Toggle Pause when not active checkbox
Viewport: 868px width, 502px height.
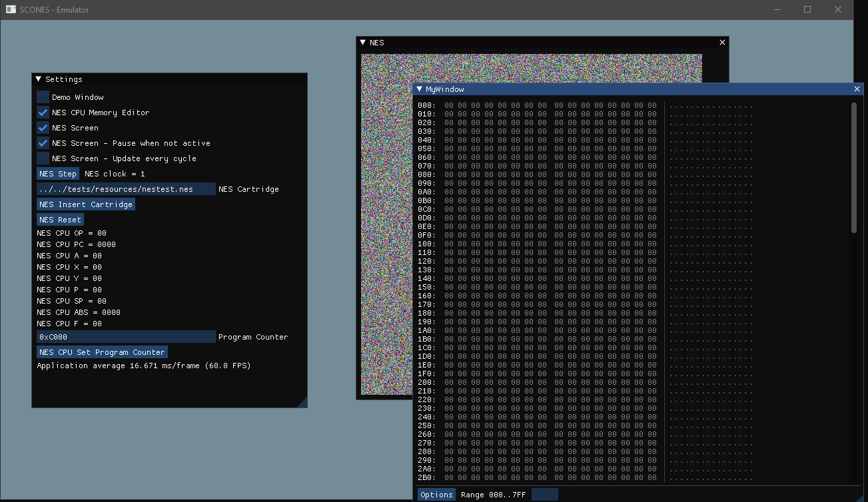coord(43,143)
